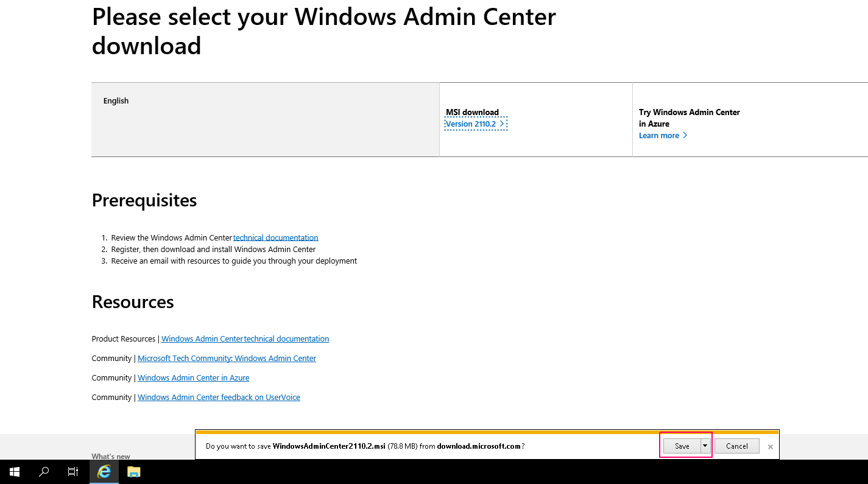Download MSI Version 2110.2
The height and width of the screenshot is (484, 868).
coord(476,124)
